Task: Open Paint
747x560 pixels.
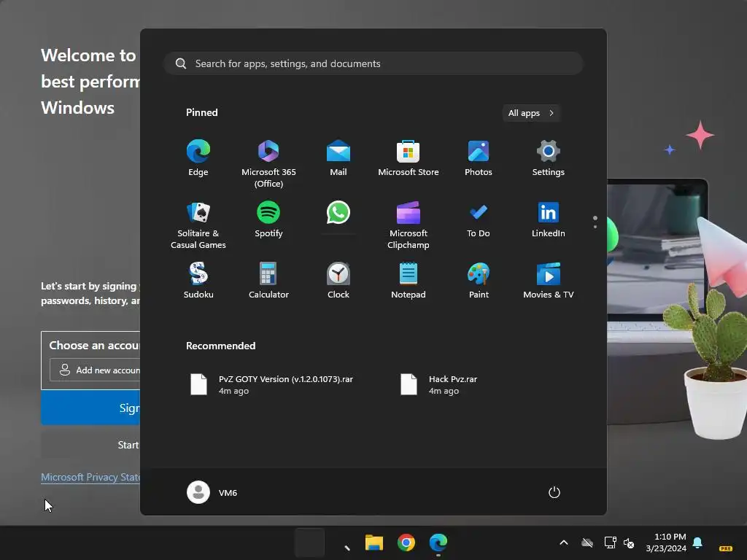Action: click(479, 281)
